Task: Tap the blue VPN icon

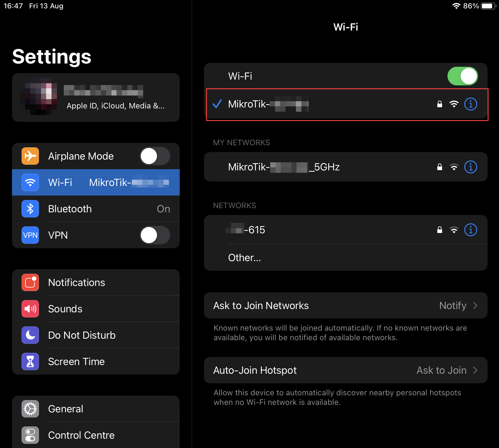Action: tap(30, 235)
